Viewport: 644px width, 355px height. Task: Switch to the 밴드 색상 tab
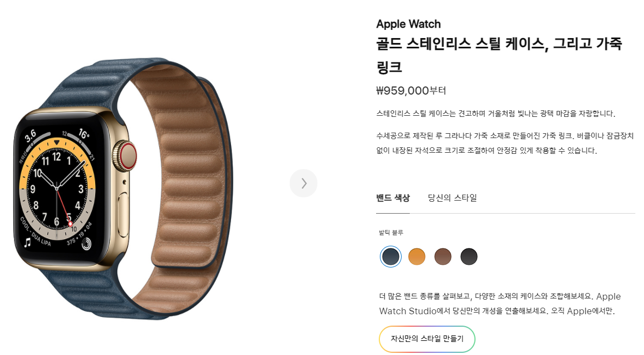(x=393, y=198)
